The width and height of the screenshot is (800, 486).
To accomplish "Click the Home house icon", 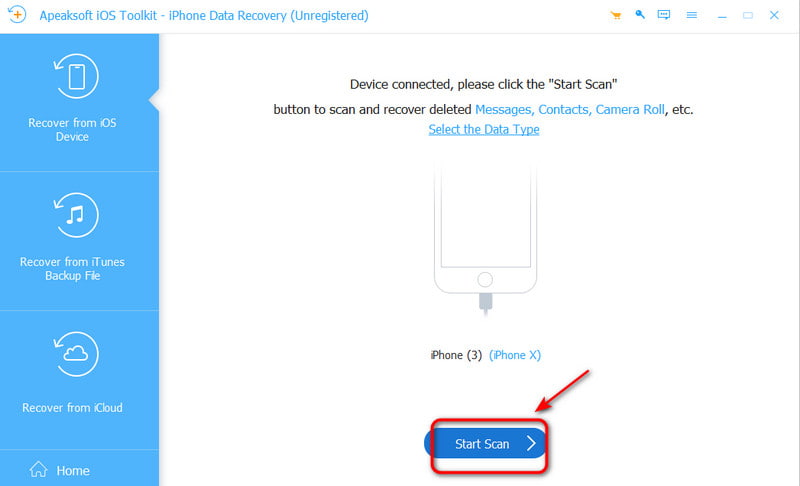I will (38, 470).
